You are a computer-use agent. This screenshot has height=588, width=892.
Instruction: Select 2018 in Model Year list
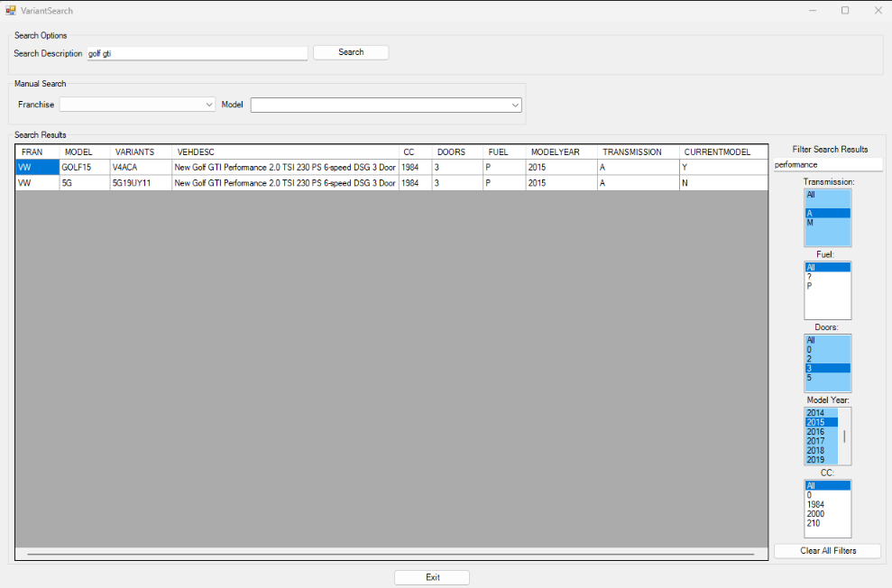point(822,450)
